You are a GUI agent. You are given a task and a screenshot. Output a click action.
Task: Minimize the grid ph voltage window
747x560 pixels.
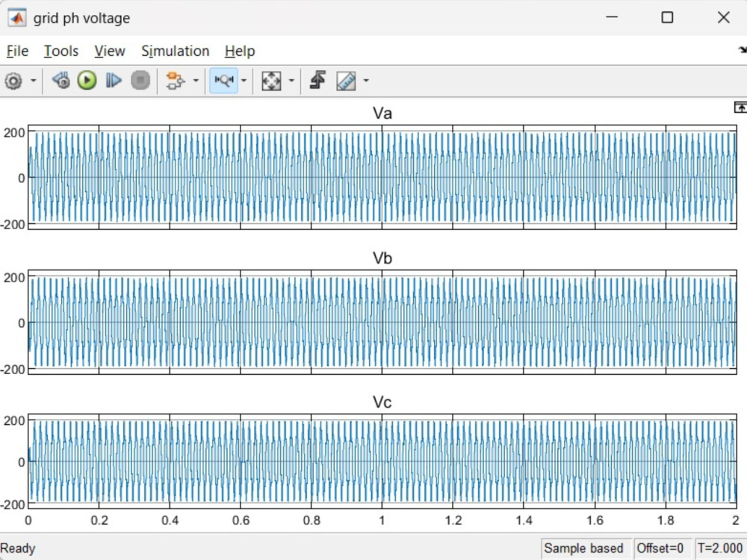[x=612, y=18]
